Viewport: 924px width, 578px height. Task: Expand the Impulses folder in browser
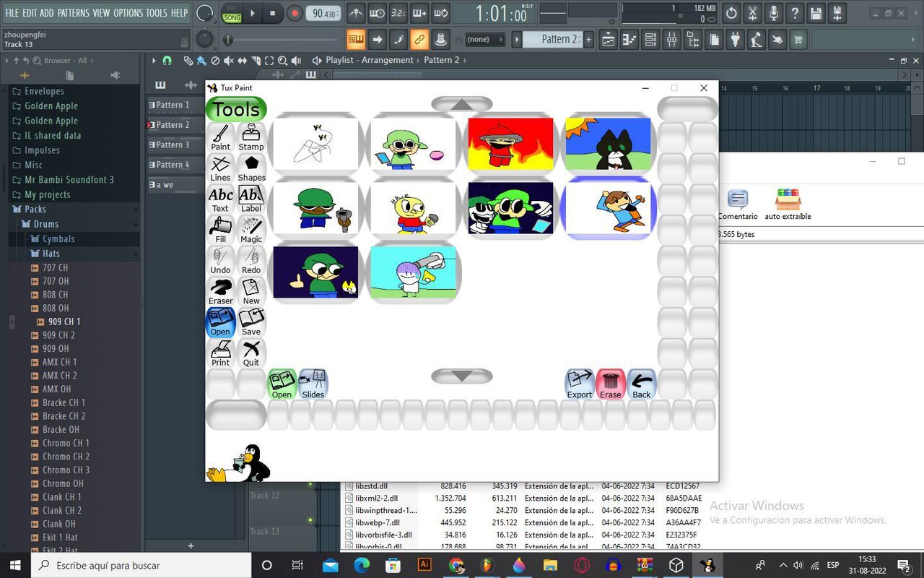pyautogui.click(x=42, y=150)
